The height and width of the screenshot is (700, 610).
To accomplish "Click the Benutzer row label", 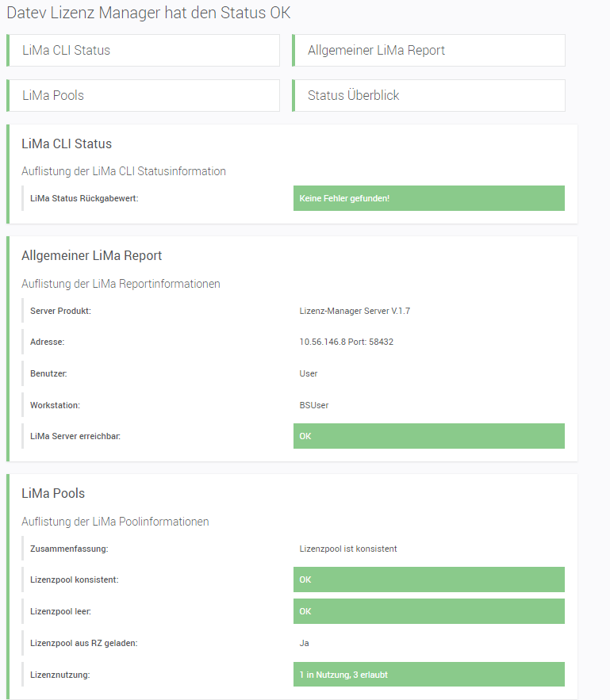I will [x=49, y=373].
